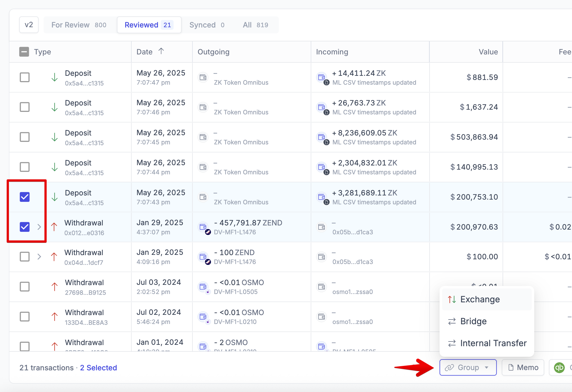Open the Group dropdown button

pos(468,368)
